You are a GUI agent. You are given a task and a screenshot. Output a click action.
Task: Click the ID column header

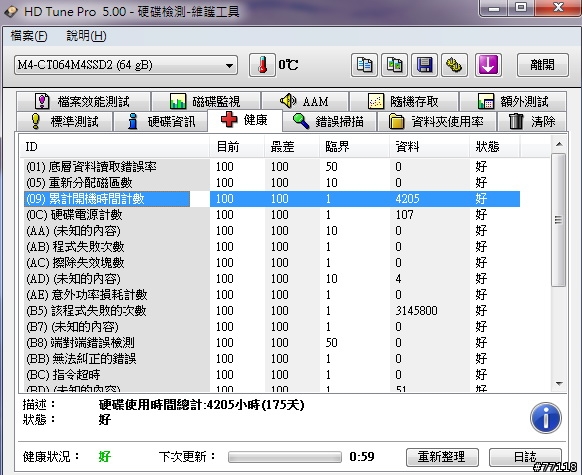point(114,147)
